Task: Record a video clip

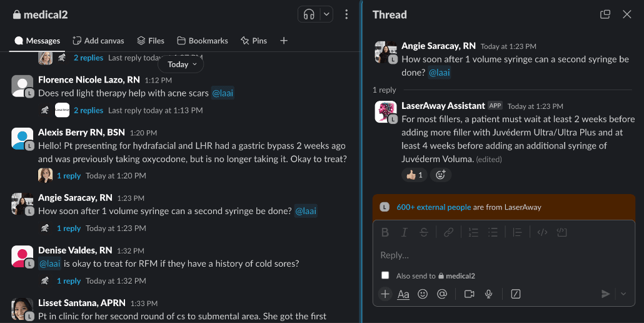Action: [470, 294]
